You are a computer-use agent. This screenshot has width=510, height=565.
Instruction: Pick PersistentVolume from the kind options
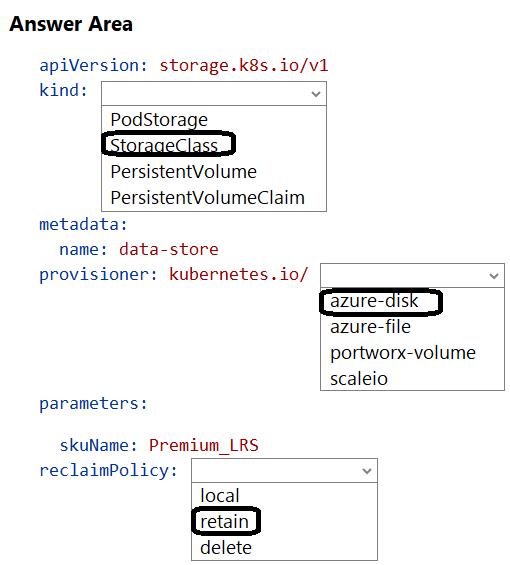point(183,172)
